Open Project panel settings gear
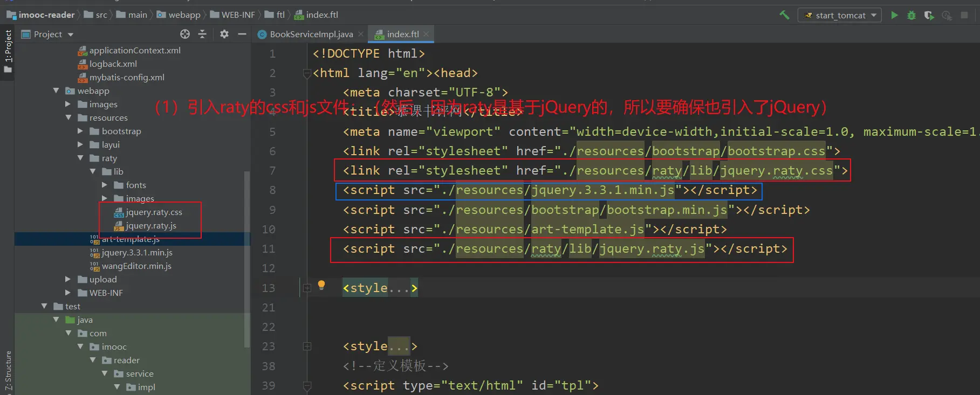 pyautogui.click(x=224, y=34)
